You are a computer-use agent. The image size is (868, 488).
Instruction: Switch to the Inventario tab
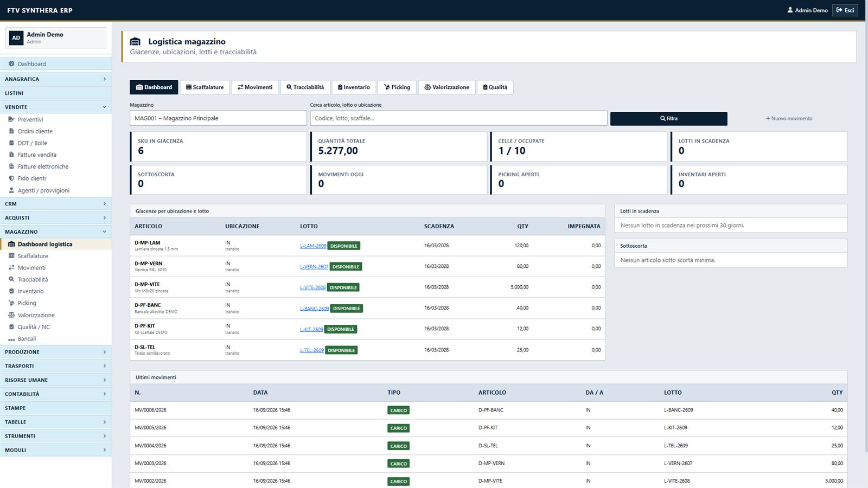pos(354,87)
